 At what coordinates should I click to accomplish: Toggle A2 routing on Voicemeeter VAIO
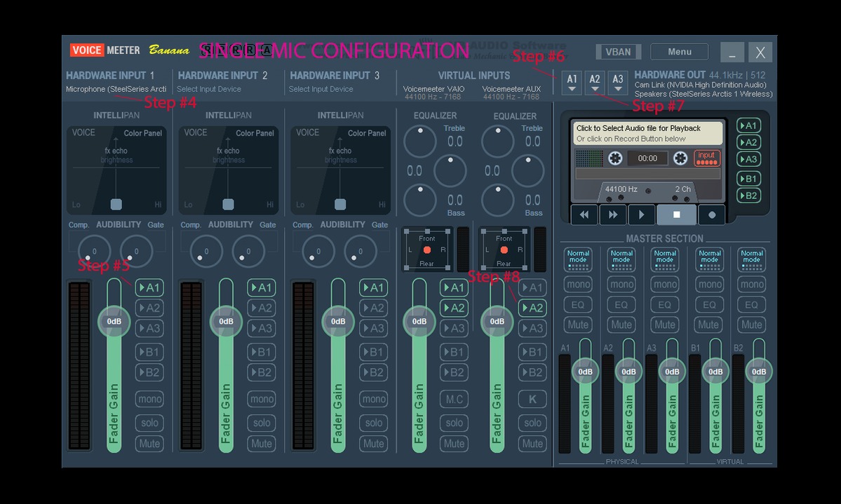click(x=454, y=308)
